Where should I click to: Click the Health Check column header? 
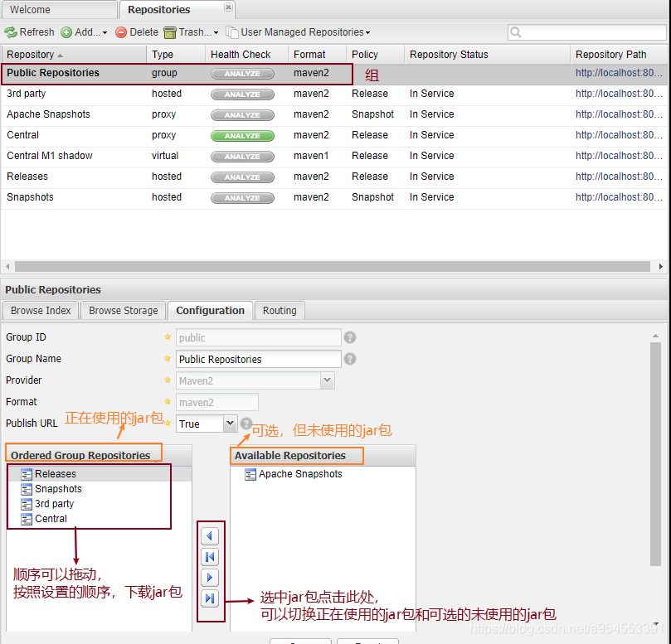(x=246, y=55)
